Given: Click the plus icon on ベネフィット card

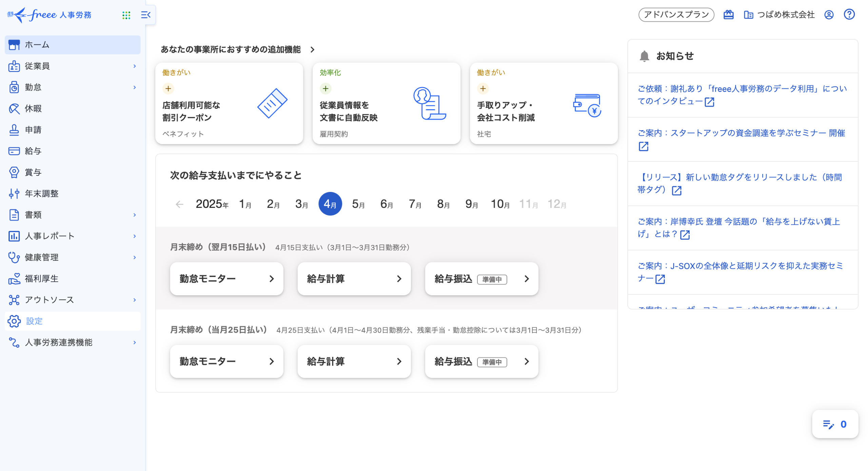Looking at the screenshot, I should point(168,89).
